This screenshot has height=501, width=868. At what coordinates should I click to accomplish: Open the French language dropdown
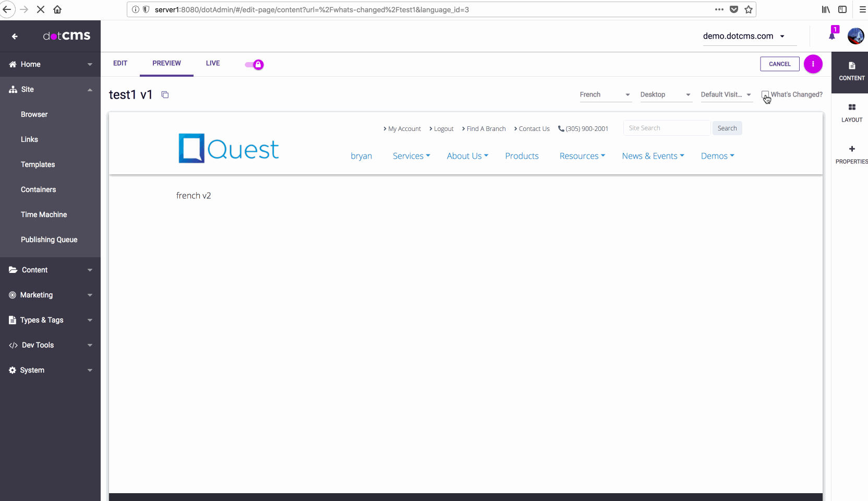click(605, 94)
